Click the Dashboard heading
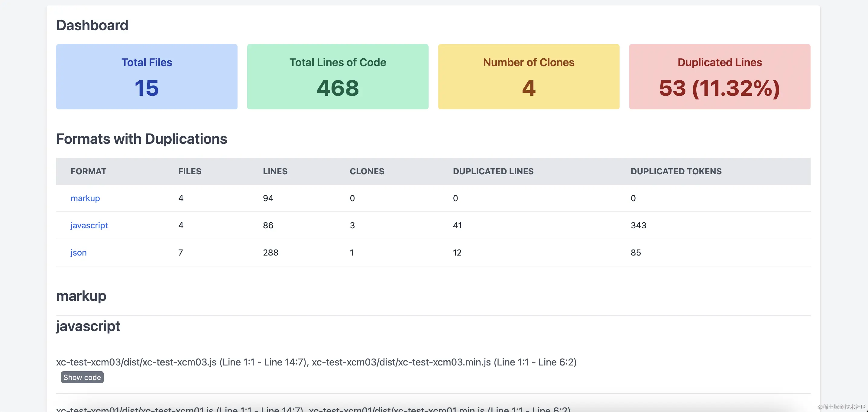868x412 pixels. coord(92,25)
